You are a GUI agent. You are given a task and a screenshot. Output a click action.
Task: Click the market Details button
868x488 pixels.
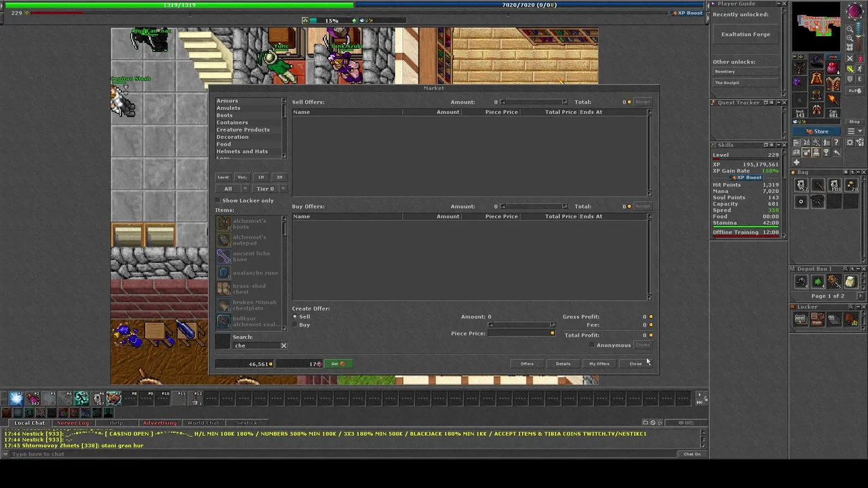pos(563,364)
